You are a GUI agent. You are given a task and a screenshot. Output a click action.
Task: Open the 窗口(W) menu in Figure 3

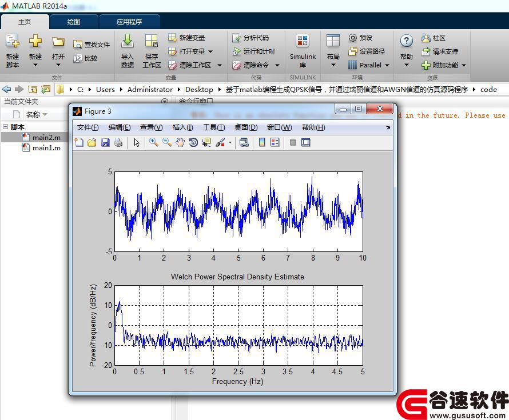tap(280, 127)
